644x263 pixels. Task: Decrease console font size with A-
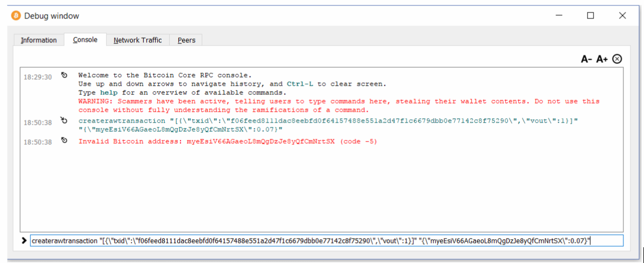(x=587, y=59)
